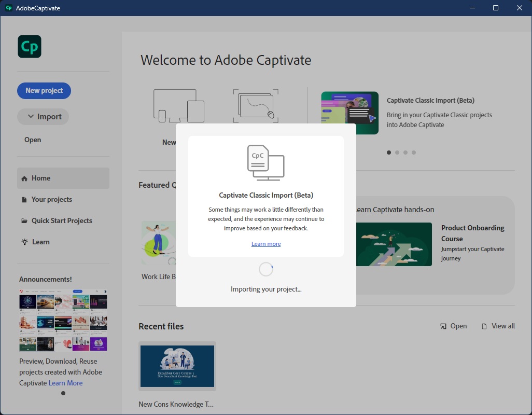Open the Product Onboarding Course thumbnail
Screen dimensions: 532x415
(394, 244)
